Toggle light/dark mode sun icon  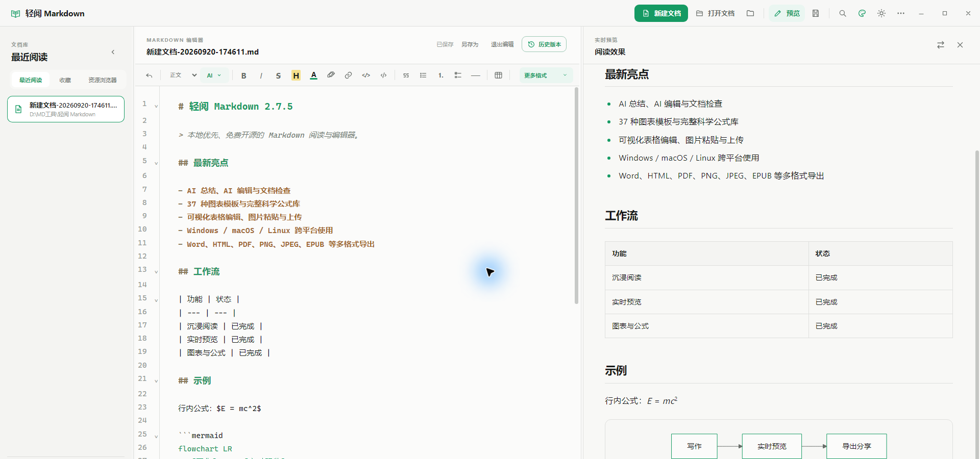tap(881, 13)
